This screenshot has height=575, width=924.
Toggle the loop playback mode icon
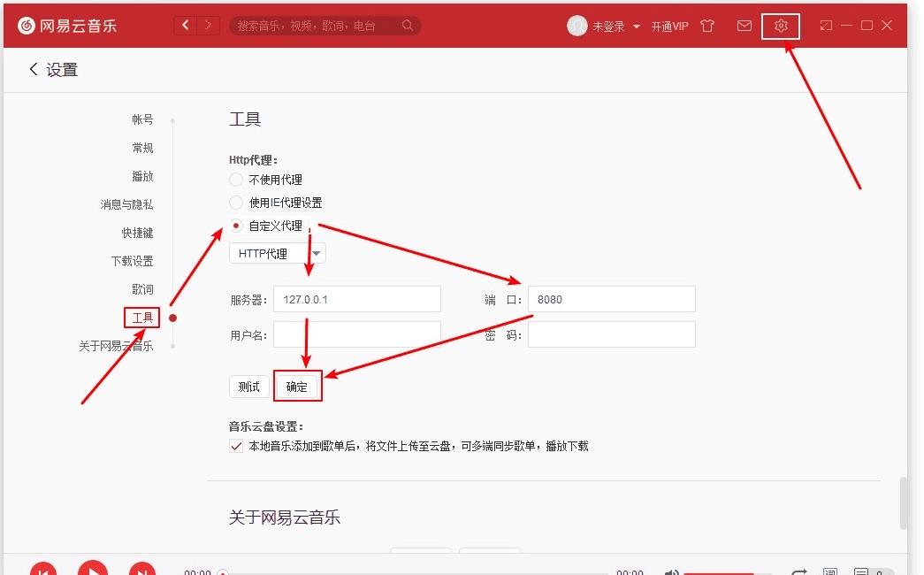799,572
